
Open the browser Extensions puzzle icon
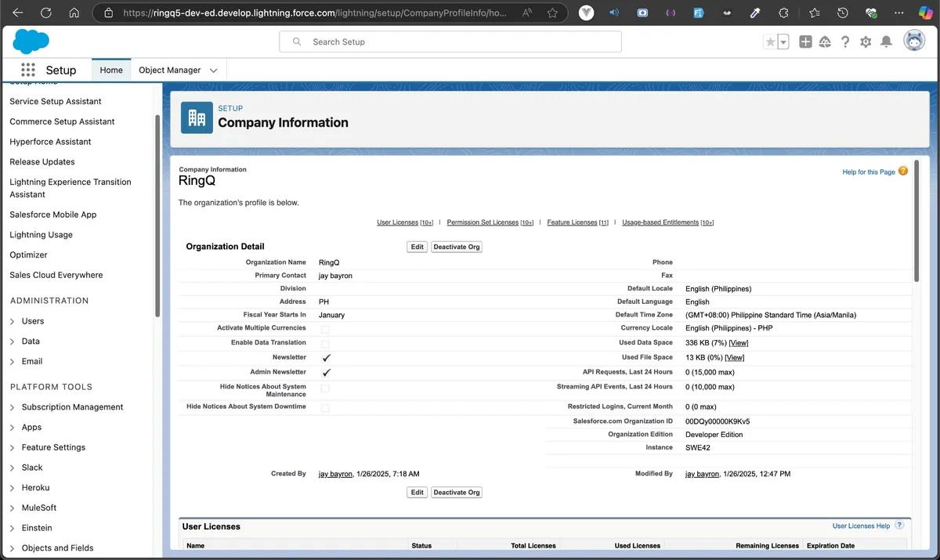coord(784,13)
